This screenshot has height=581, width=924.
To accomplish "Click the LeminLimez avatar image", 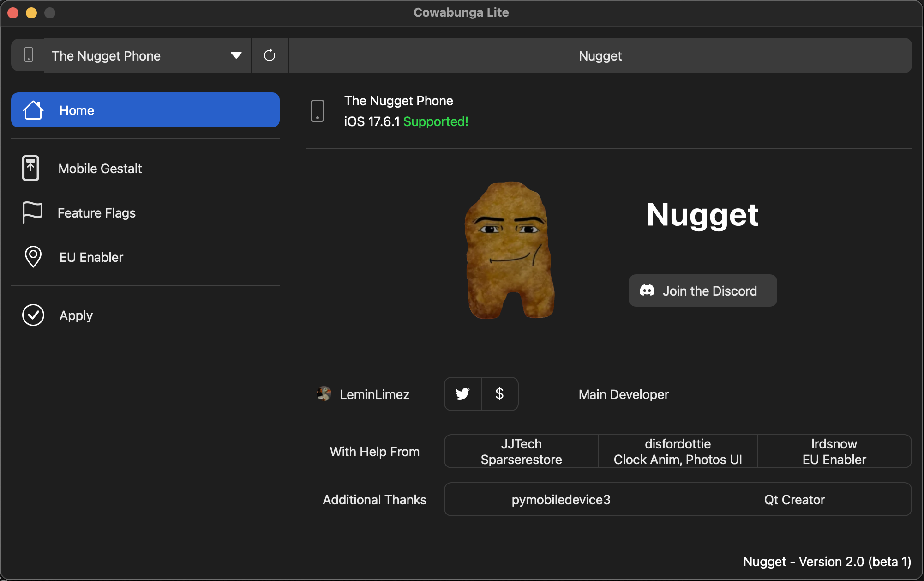I will pos(324,394).
